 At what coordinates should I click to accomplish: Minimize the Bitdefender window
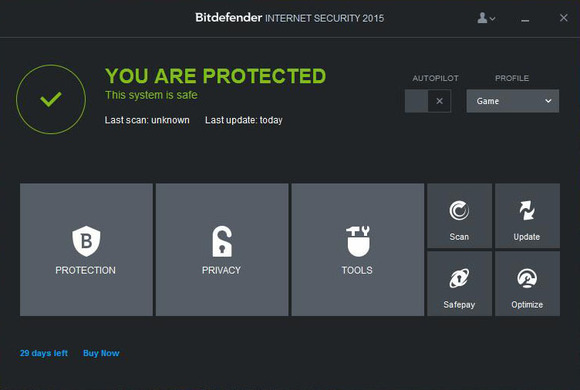click(x=525, y=20)
